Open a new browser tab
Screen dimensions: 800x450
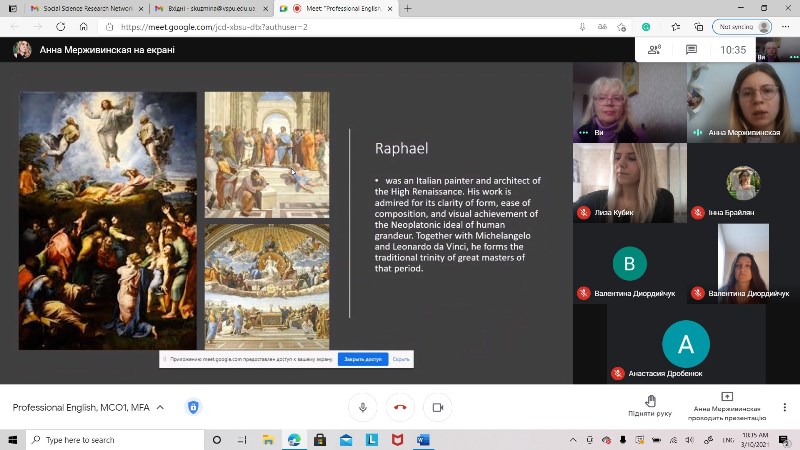click(x=407, y=9)
